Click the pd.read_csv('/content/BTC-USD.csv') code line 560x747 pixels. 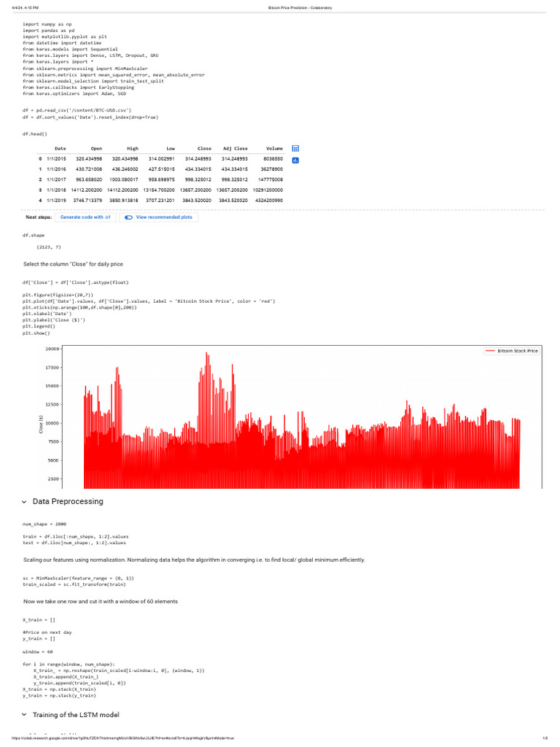pyautogui.click(x=77, y=111)
